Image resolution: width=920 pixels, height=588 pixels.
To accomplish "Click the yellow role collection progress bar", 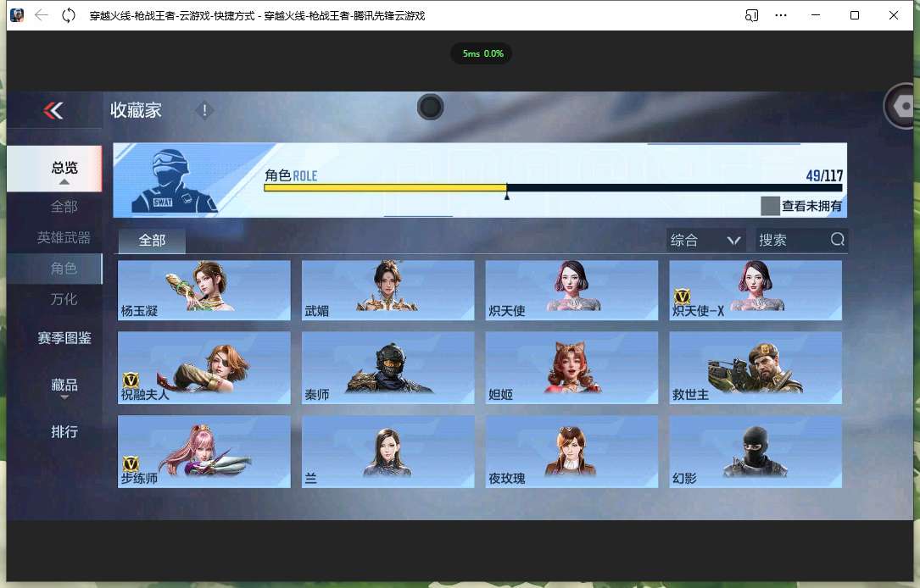I will point(386,187).
